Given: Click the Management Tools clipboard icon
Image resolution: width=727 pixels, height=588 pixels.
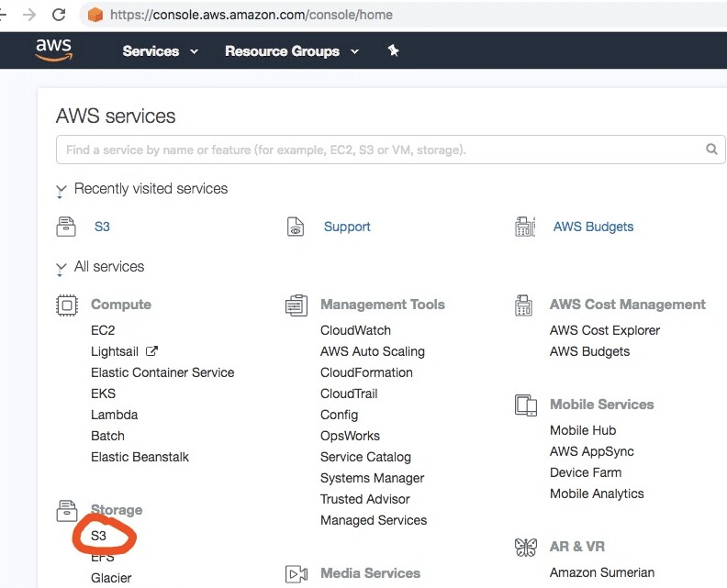Looking at the screenshot, I should [x=296, y=305].
